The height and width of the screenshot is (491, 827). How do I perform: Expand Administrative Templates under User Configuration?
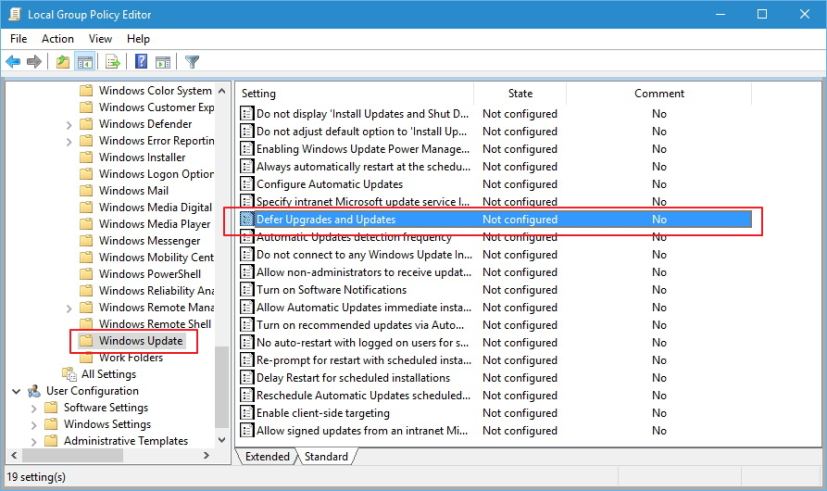tap(34, 441)
